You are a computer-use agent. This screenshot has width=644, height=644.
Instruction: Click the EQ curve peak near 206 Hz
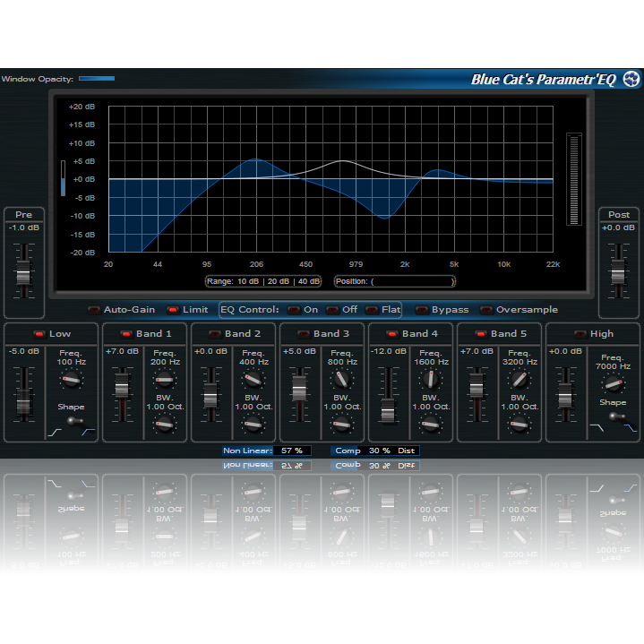coord(255,159)
